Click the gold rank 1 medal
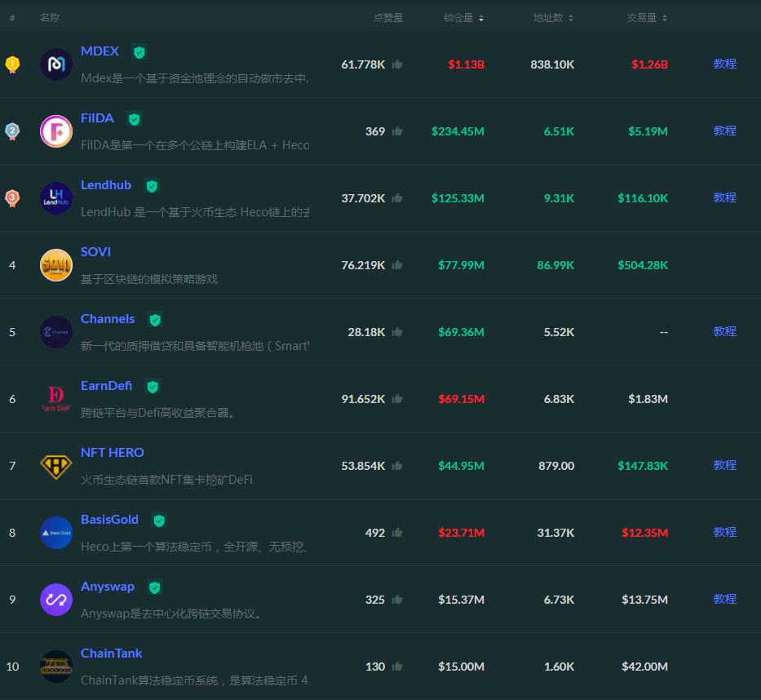 click(12, 64)
